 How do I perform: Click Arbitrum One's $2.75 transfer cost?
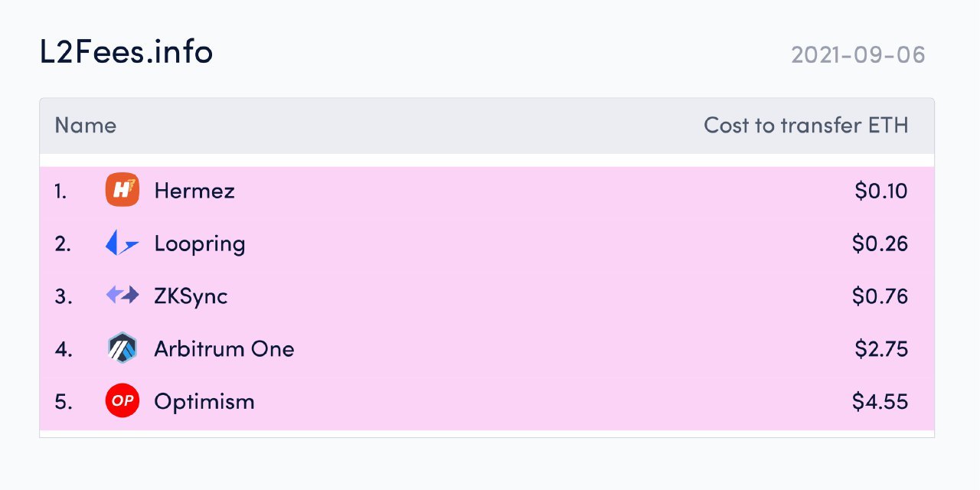pos(882,349)
